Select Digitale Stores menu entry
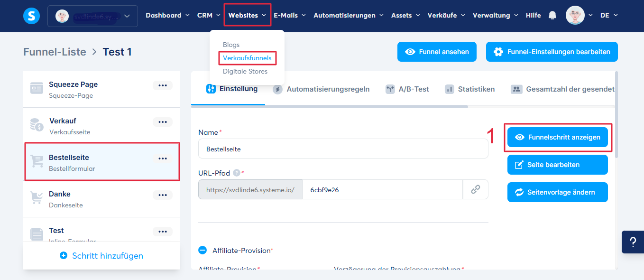This screenshot has height=280, width=644. [x=245, y=71]
